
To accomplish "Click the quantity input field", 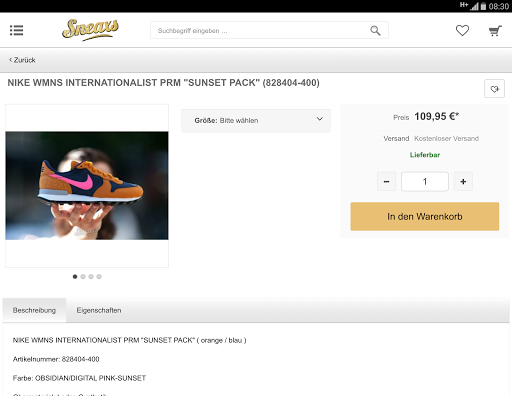I will (425, 182).
